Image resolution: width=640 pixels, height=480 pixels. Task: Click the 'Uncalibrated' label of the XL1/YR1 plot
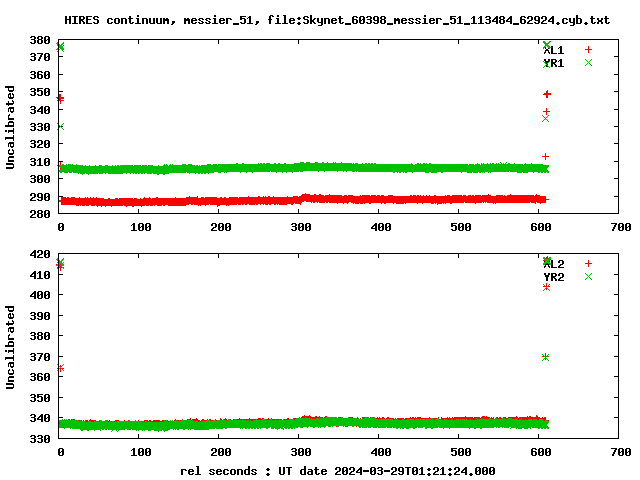(x=10, y=127)
